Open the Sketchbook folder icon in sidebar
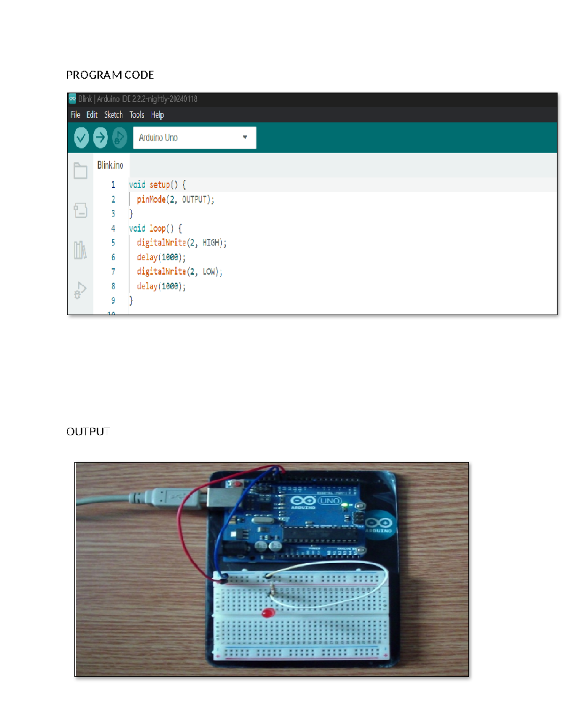563x728 pixels. 80,170
